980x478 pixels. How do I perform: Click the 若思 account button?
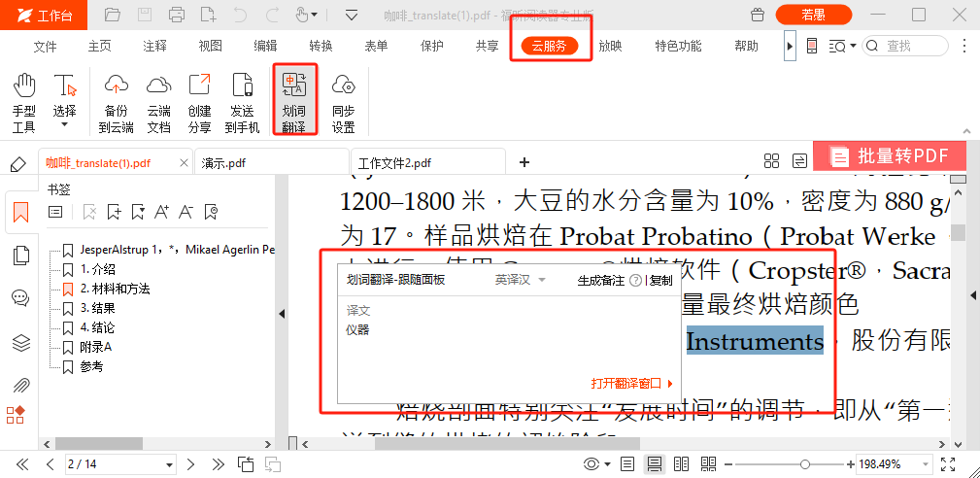coord(813,15)
